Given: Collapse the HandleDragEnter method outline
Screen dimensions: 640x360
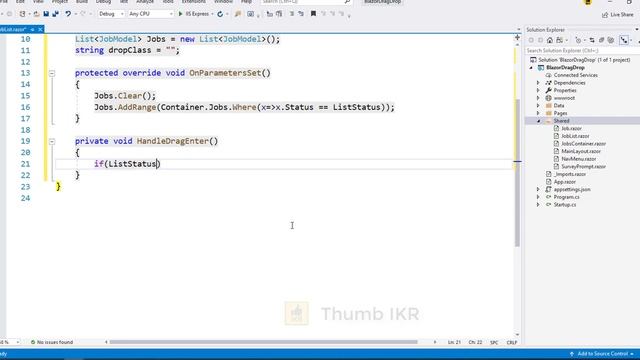Looking at the screenshot, I should coord(52,142).
